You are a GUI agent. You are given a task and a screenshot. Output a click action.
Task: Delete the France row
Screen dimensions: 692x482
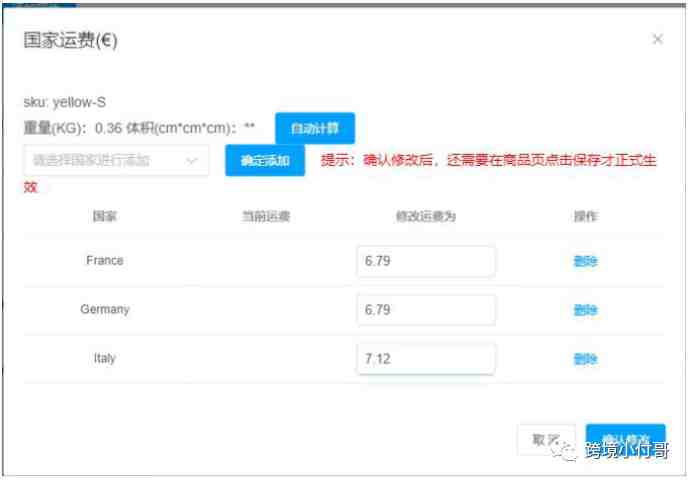(x=585, y=261)
